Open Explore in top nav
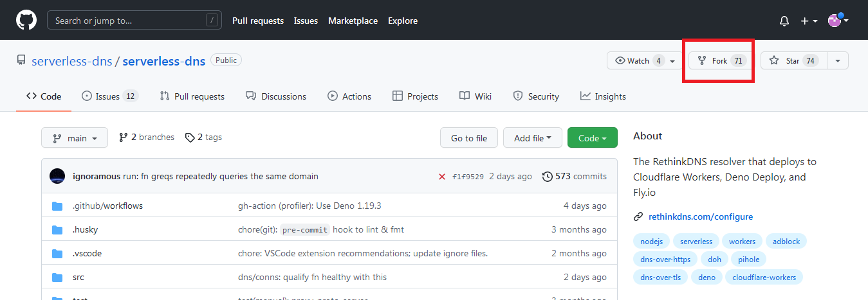 [403, 21]
